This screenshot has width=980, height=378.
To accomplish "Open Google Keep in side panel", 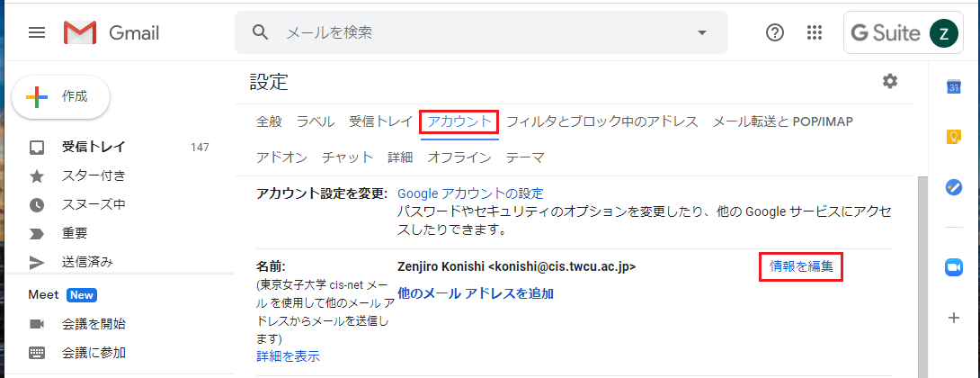I will click(954, 137).
